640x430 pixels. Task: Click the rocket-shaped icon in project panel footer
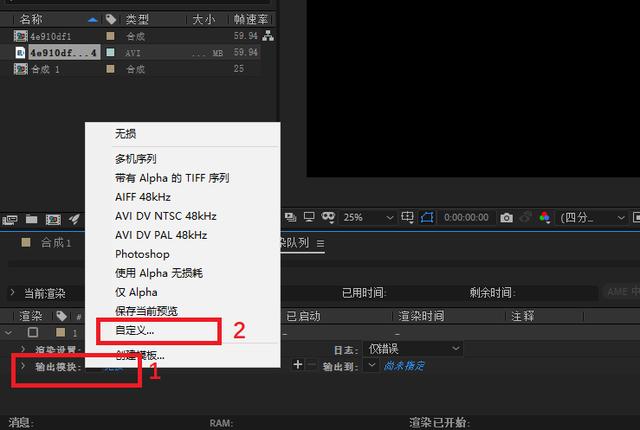(x=74, y=219)
